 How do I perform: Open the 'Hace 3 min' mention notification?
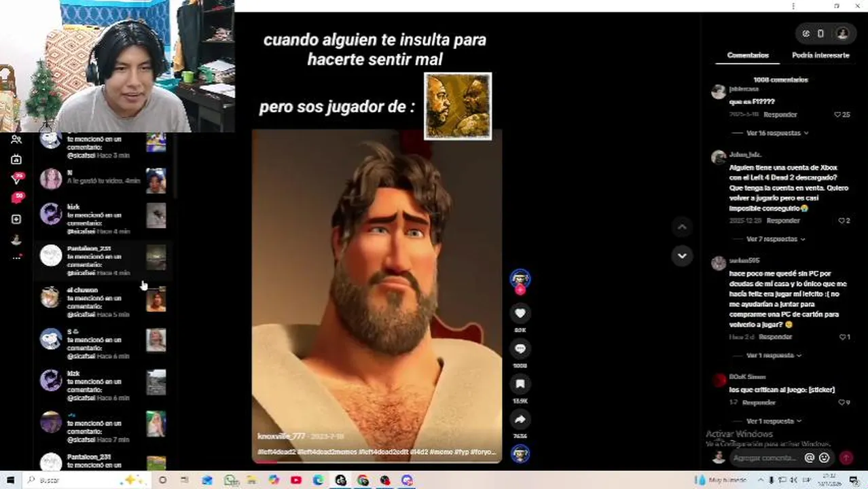103,145
